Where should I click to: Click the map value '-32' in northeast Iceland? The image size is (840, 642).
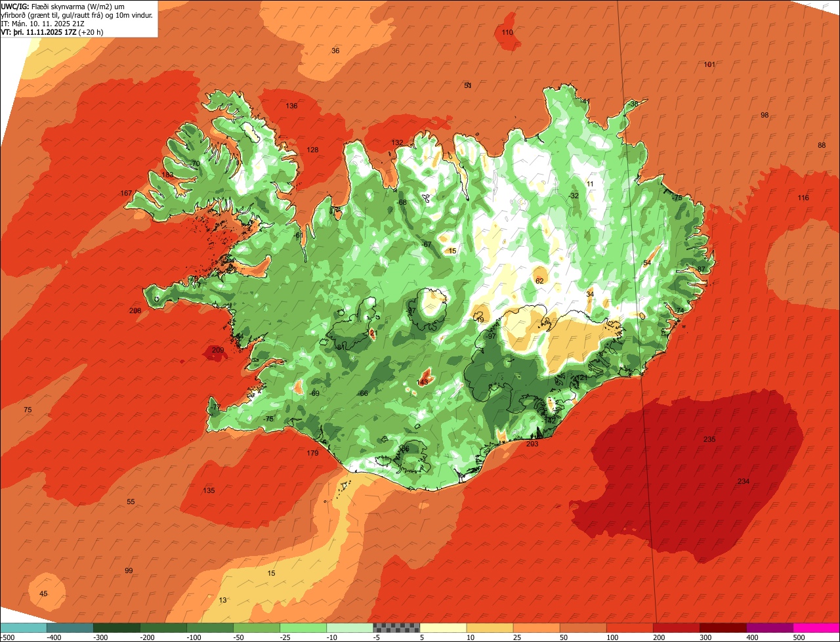(x=574, y=196)
